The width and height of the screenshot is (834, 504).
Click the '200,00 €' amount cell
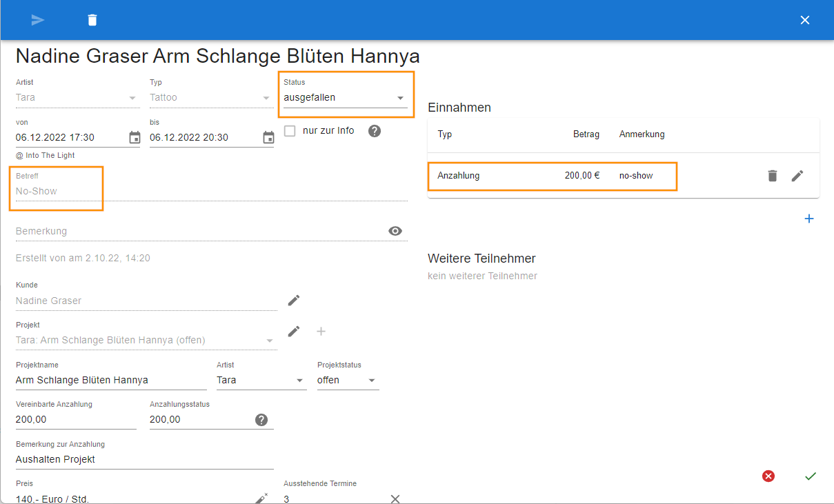(582, 176)
